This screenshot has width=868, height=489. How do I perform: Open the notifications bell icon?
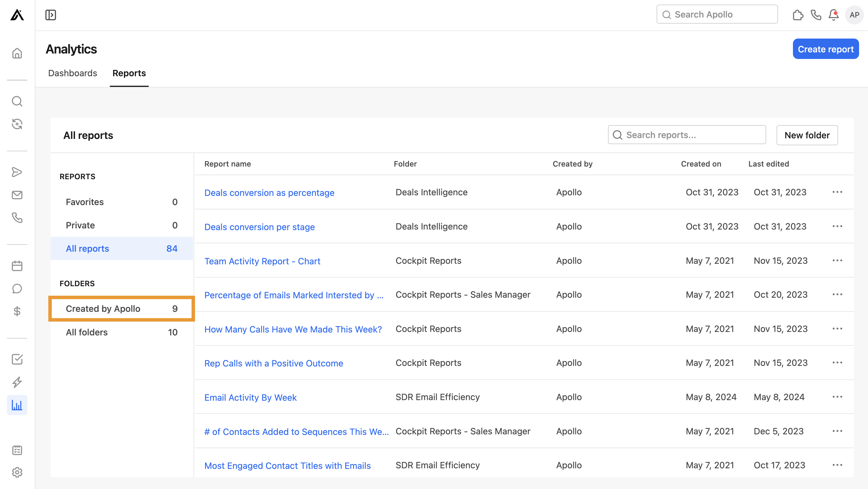pyautogui.click(x=833, y=15)
